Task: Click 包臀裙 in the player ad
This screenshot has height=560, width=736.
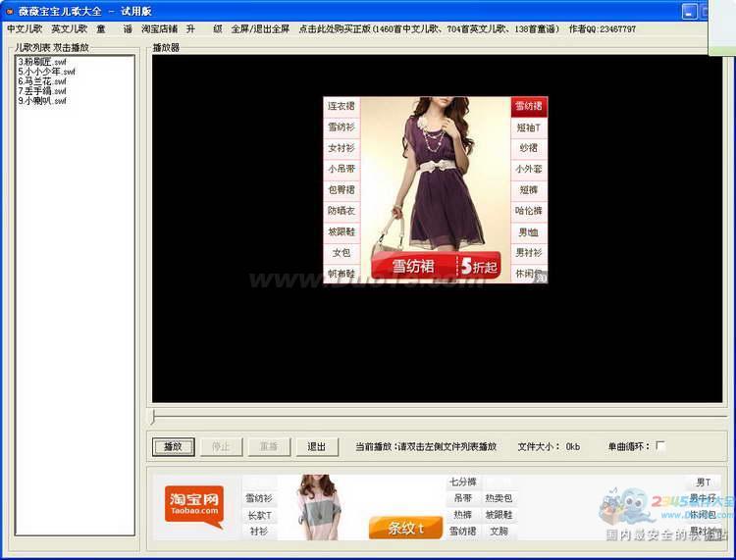Action: tap(342, 190)
